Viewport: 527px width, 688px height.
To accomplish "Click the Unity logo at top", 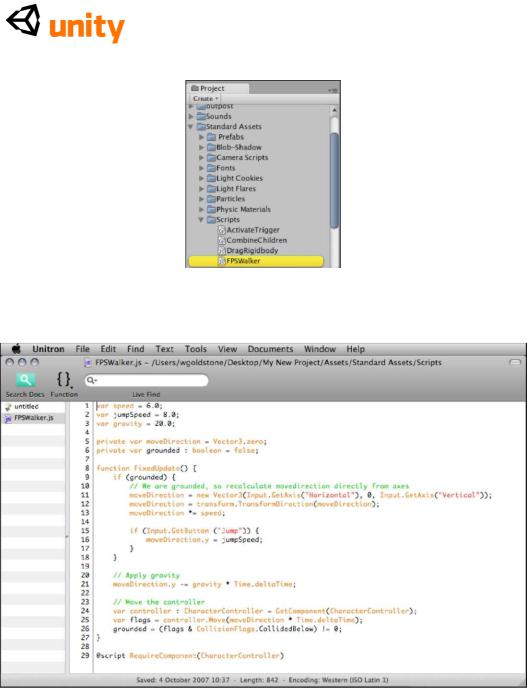I will tap(65, 22).
